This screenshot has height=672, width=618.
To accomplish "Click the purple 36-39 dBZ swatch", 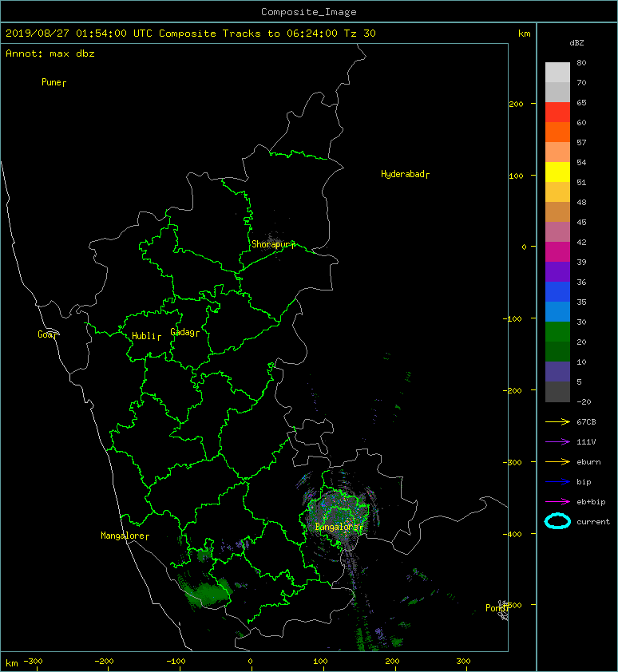I will tap(557, 271).
